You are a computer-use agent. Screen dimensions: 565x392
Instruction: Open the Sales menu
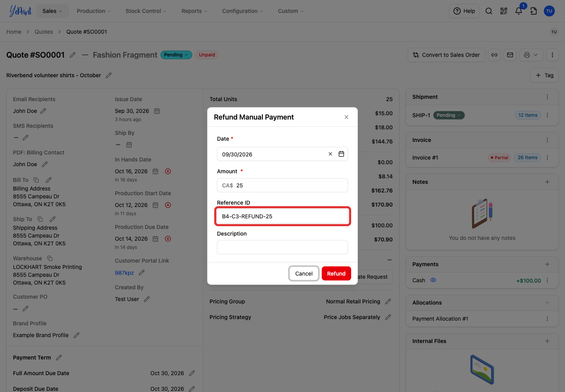coord(52,11)
